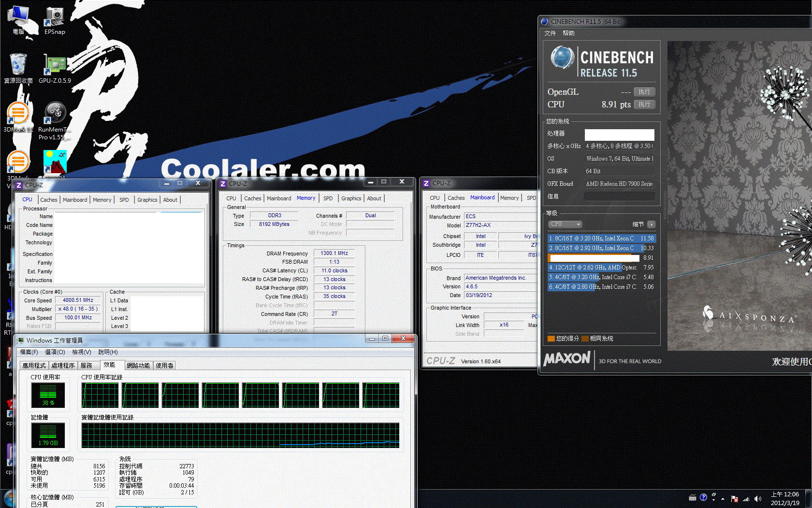Open the CPU ranking category dropdown in CINEBENCH
The width and height of the screenshot is (812, 508).
565,224
